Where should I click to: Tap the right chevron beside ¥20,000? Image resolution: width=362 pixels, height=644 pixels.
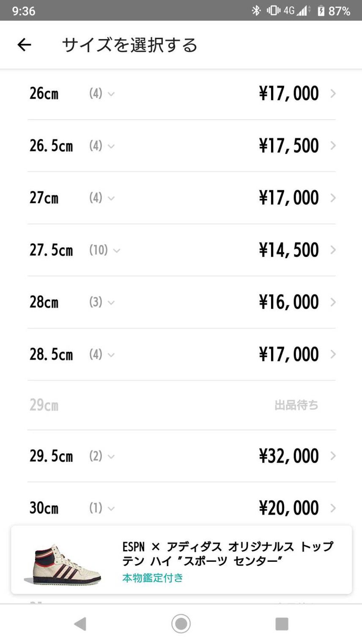(x=333, y=508)
